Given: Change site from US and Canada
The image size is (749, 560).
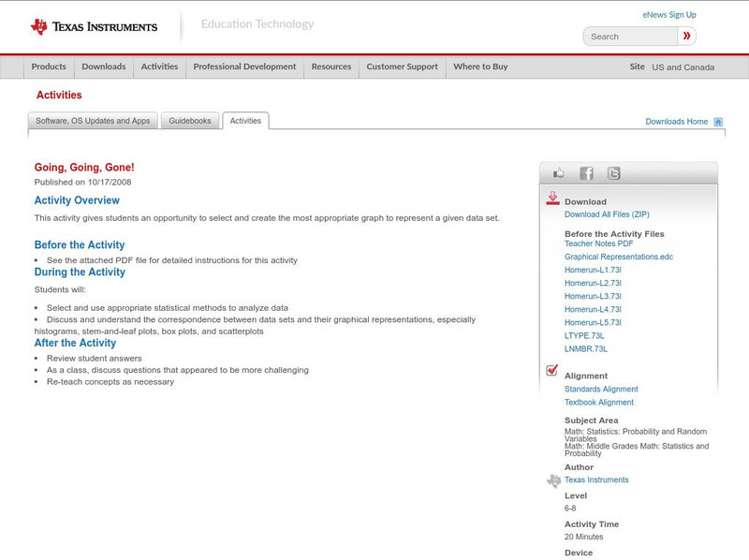Looking at the screenshot, I should [683, 67].
